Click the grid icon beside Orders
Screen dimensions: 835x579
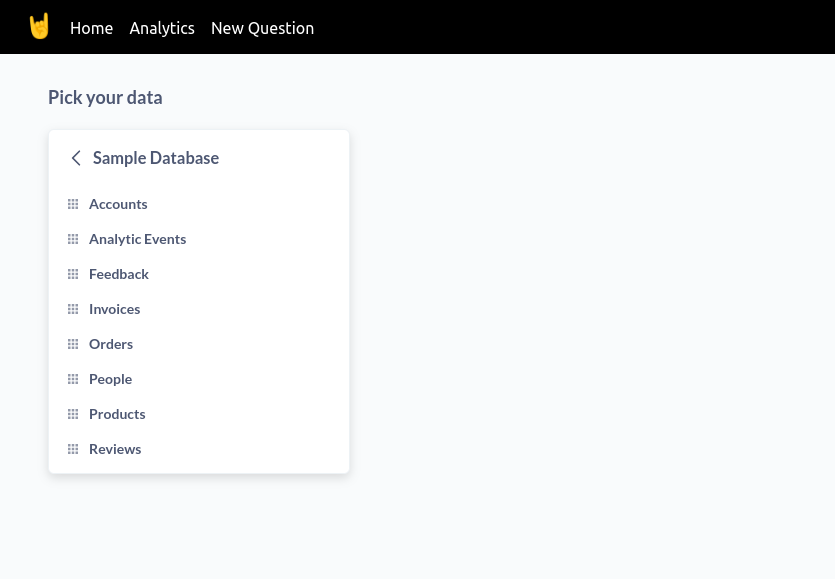[73, 344]
